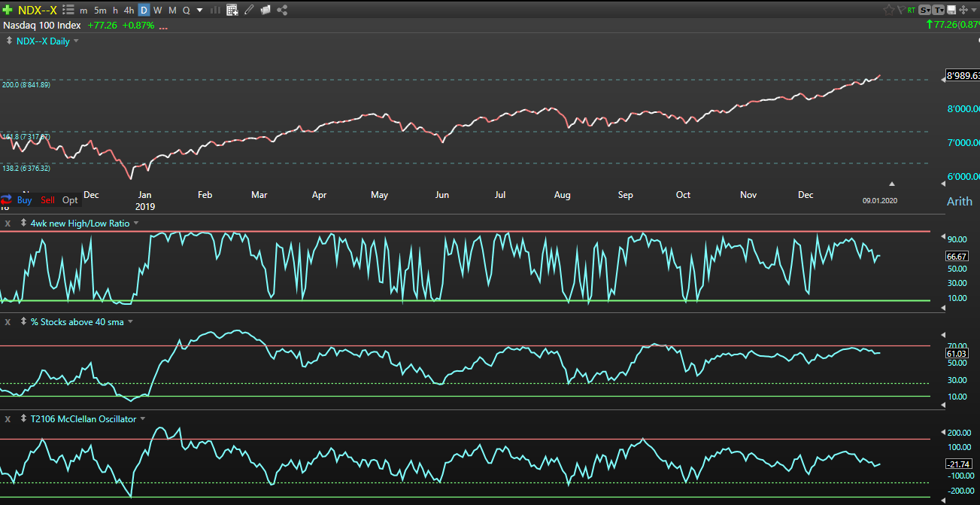Click the green plus add-symbol icon

coord(8,10)
